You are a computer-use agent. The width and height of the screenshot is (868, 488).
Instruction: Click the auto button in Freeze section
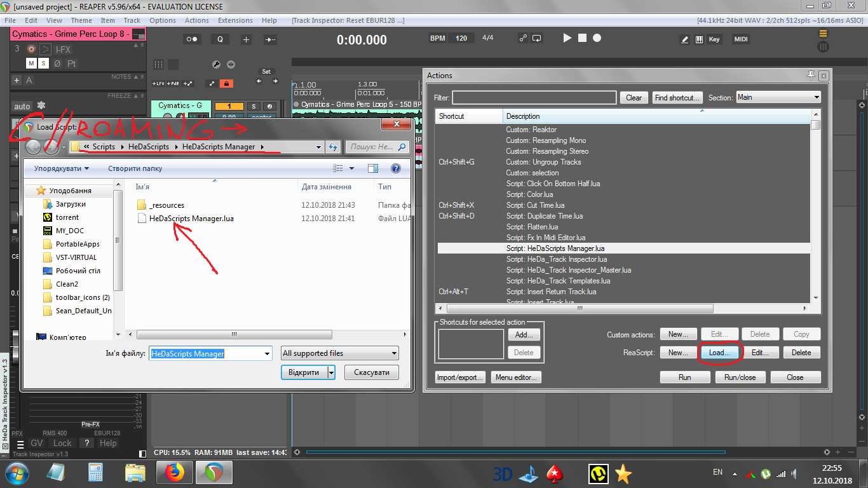[22, 106]
